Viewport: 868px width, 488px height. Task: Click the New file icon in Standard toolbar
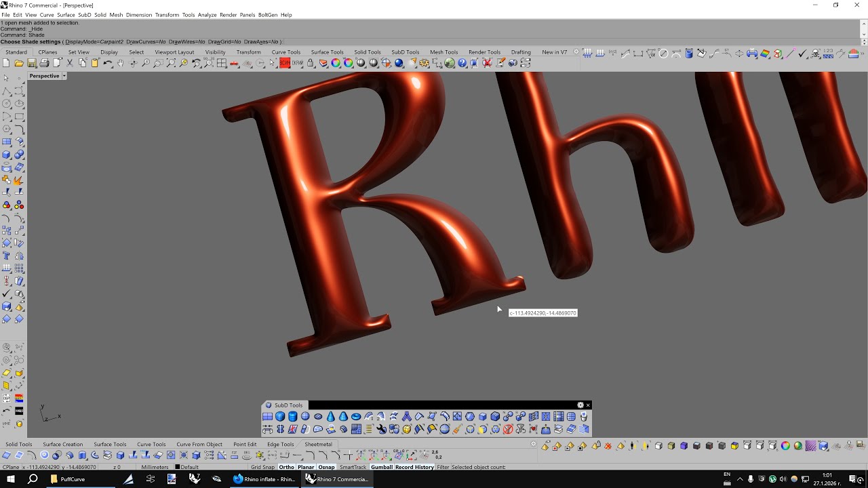(x=6, y=63)
